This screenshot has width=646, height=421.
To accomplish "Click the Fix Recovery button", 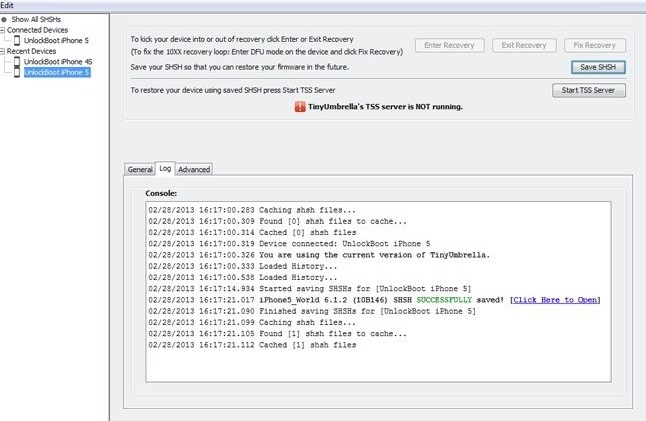I will point(594,45).
